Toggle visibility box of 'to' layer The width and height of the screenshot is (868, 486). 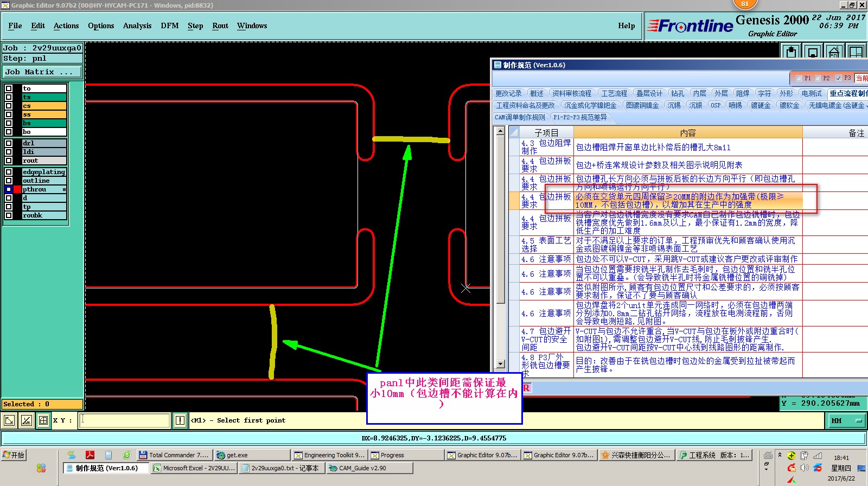(x=9, y=88)
